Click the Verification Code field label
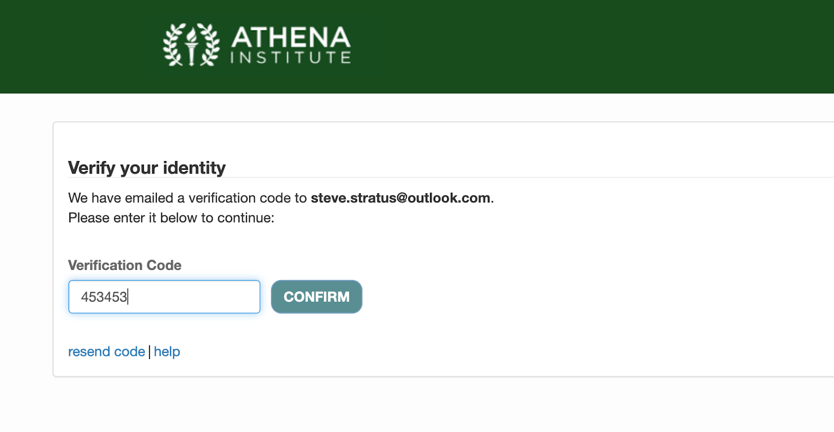Image resolution: width=834 pixels, height=432 pixels. [x=125, y=265]
